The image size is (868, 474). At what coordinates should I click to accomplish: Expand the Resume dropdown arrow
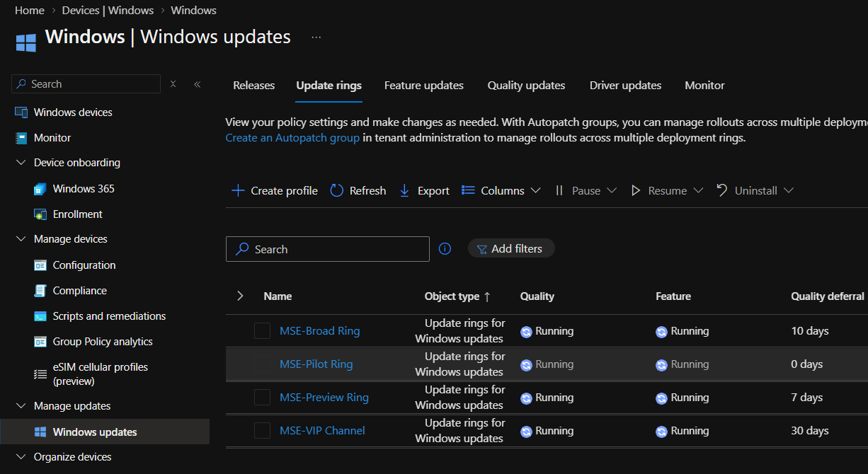(699, 190)
